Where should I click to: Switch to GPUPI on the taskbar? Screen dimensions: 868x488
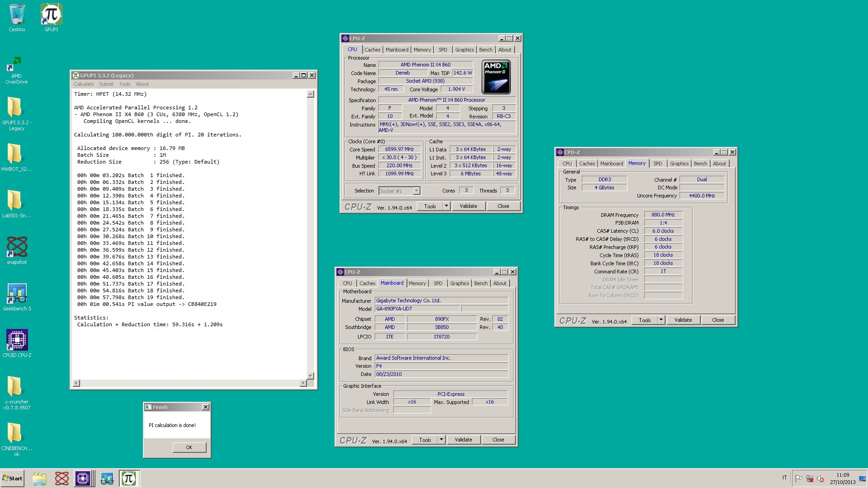(x=129, y=479)
